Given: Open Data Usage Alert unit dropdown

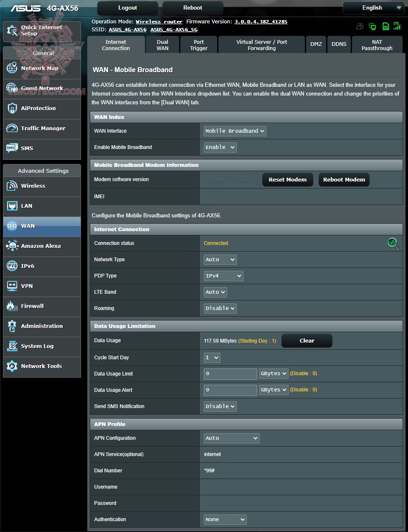Looking at the screenshot, I should pyautogui.click(x=274, y=390).
